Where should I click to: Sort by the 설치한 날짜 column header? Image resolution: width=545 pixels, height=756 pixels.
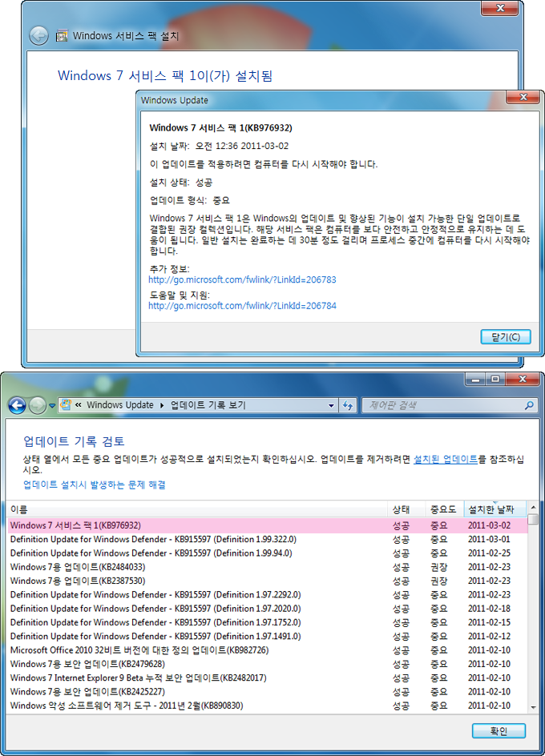tap(495, 509)
